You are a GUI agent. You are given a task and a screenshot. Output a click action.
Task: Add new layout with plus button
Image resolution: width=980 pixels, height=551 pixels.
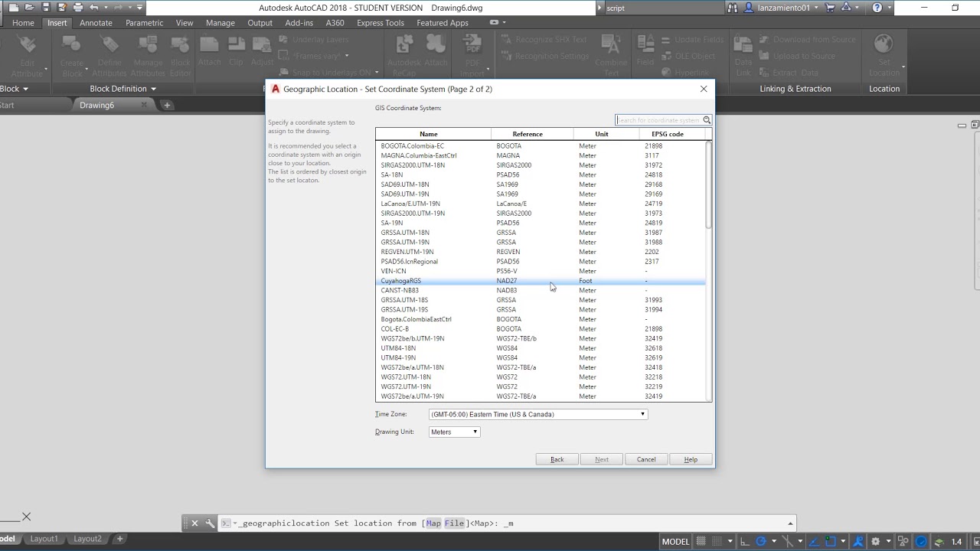click(119, 539)
